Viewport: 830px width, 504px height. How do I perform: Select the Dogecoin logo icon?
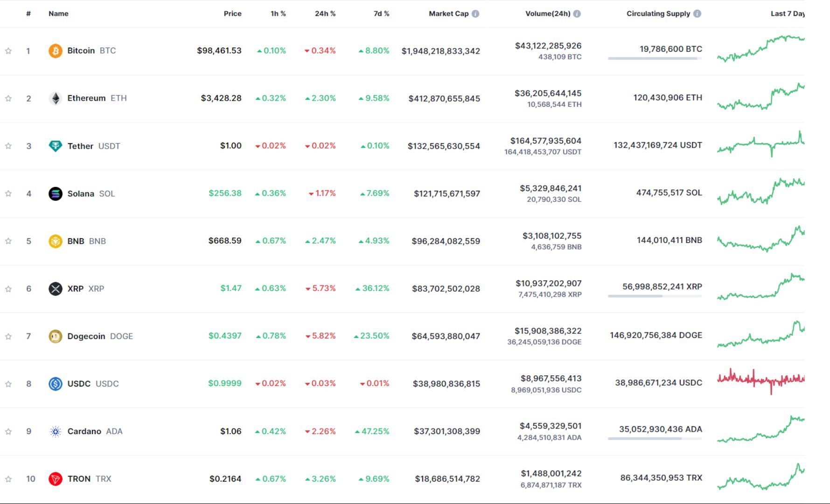click(55, 336)
